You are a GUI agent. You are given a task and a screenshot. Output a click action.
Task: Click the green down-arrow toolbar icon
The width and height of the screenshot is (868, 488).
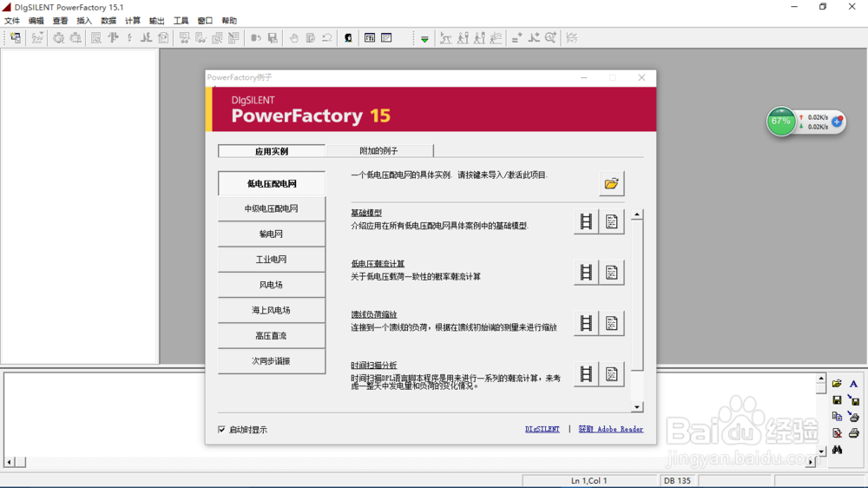point(424,39)
